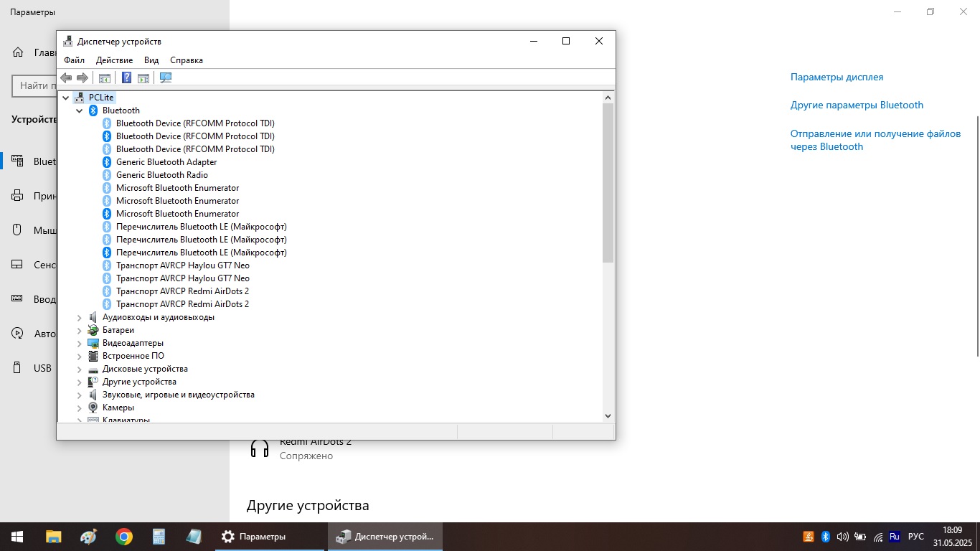Viewport: 980px width, 551px height.
Task: Open the Действие menu
Action: 114,60
